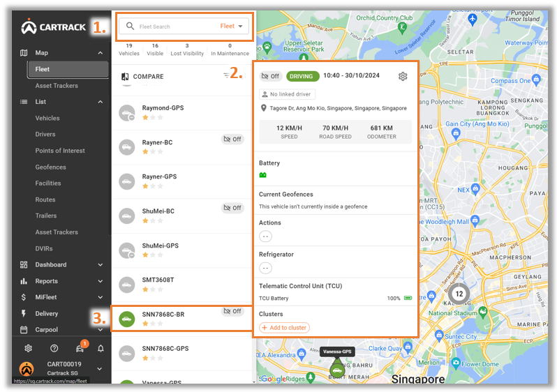Viewport: 557px width, 392px height.
Task: Click green battery status icon
Action: tap(263, 175)
